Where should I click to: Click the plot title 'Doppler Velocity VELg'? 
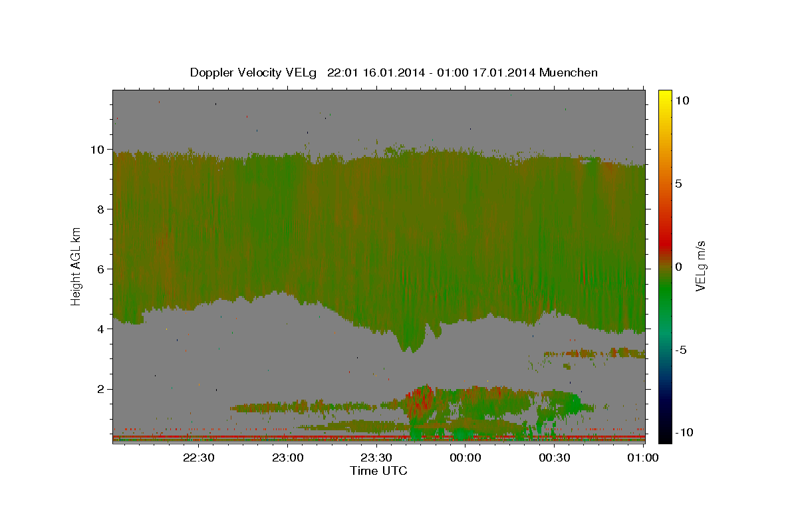(253, 72)
